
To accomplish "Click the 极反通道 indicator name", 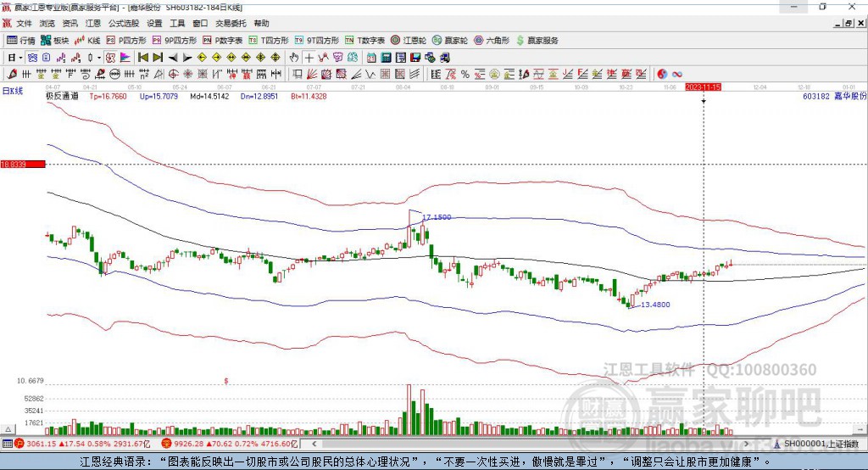I will coord(62,97).
